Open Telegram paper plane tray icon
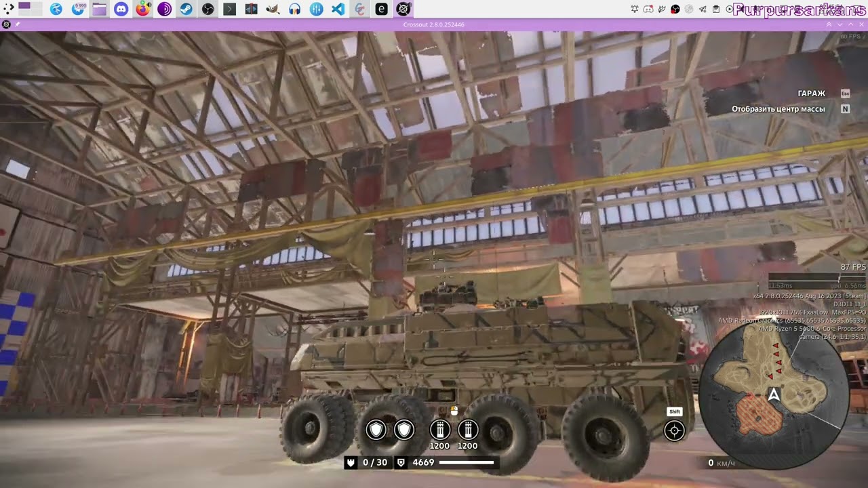The image size is (868, 488). [703, 9]
